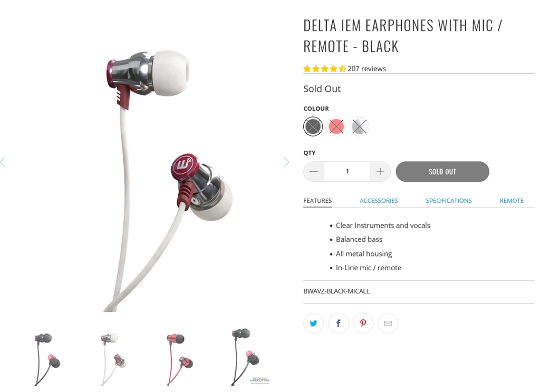Share product on Twitter
Screen dimensions: 540x392
point(313,323)
